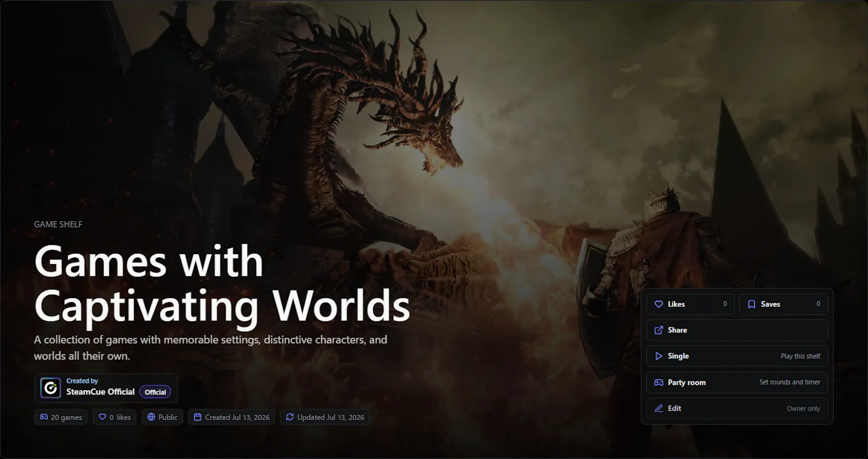Click the 'Owner only' label
The height and width of the screenshot is (459, 868).
[x=803, y=409]
